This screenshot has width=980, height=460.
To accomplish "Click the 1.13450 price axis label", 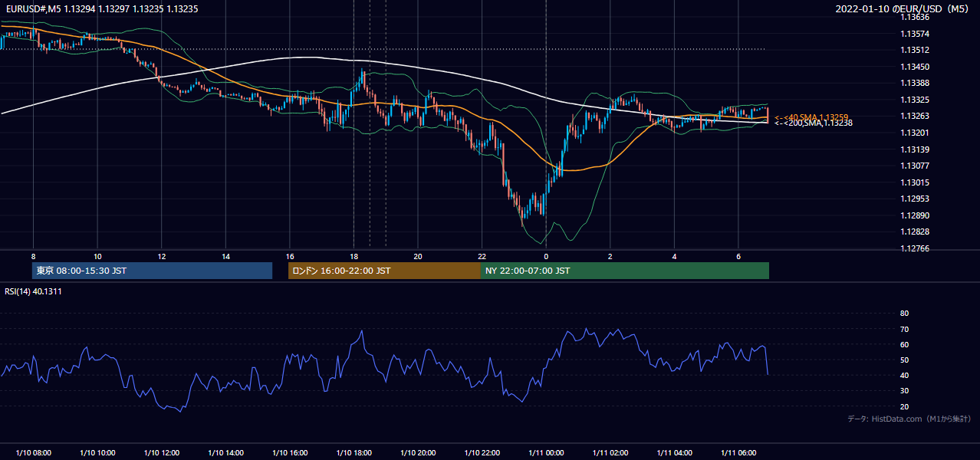I will [x=915, y=67].
